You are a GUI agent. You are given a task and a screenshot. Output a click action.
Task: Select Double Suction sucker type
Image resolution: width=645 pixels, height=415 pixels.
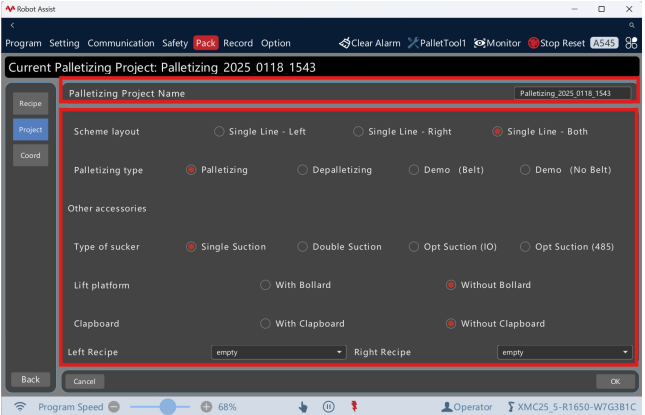[x=302, y=247]
